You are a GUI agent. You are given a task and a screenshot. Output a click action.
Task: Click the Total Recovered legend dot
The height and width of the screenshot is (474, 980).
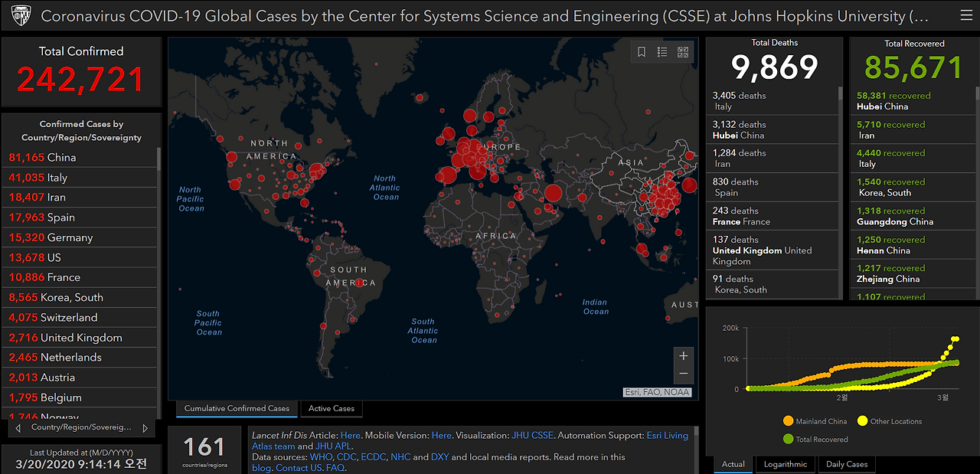pos(789,440)
